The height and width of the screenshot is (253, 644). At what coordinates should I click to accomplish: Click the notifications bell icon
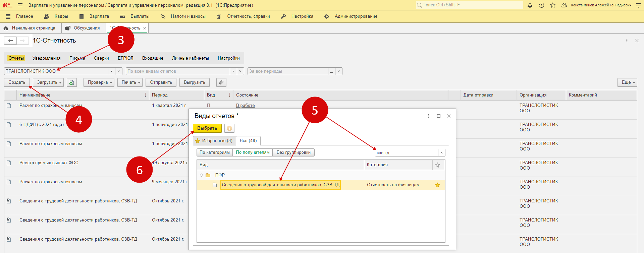(530, 5)
